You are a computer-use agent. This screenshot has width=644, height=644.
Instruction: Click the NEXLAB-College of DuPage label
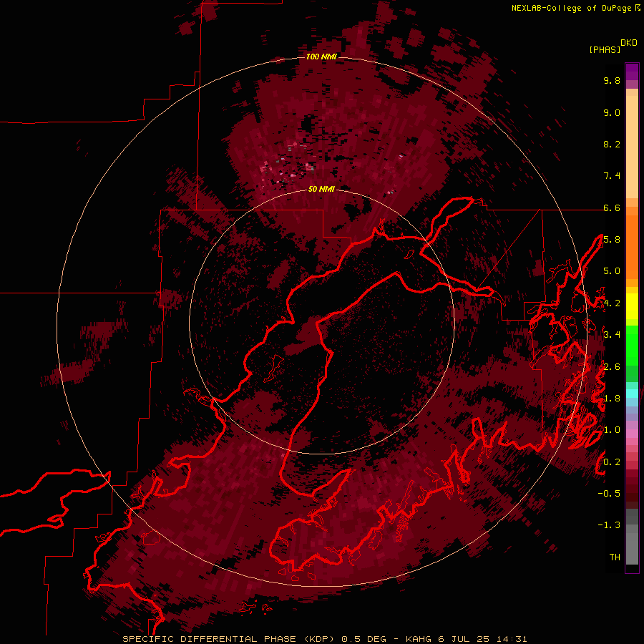point(571,8)
